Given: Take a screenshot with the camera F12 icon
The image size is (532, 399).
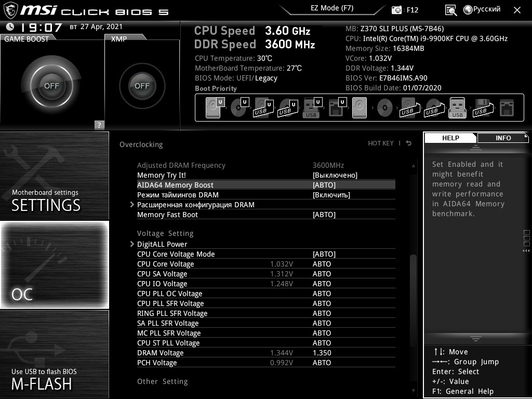Looking at the screenshot, I should coord(396,10).
